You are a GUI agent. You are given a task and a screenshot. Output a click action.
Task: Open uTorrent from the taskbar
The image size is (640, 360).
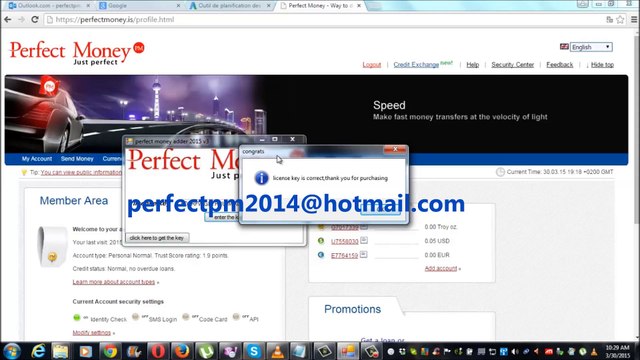pyautogui.click(x=206, y=351)
